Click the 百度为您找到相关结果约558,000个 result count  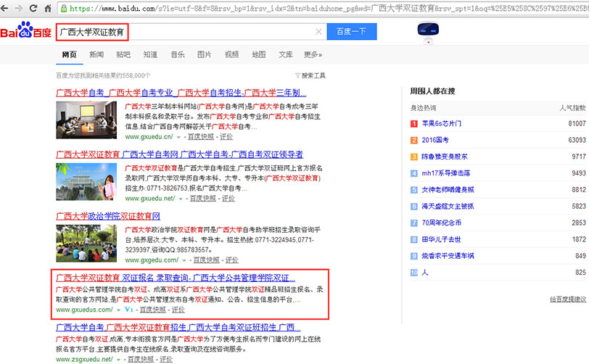tap(103, 75)
